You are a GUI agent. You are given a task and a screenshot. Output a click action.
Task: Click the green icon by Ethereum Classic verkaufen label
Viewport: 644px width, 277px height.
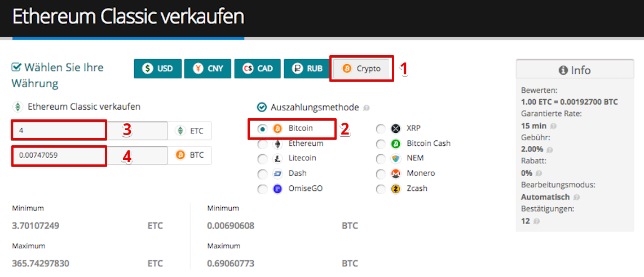[x=17, y=107]
